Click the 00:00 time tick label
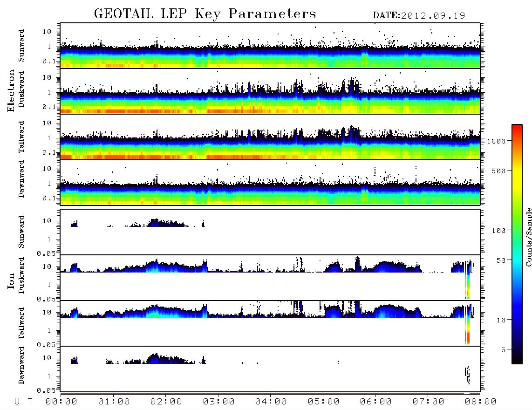This screenshot has width=532, height=410. (61, 402)
